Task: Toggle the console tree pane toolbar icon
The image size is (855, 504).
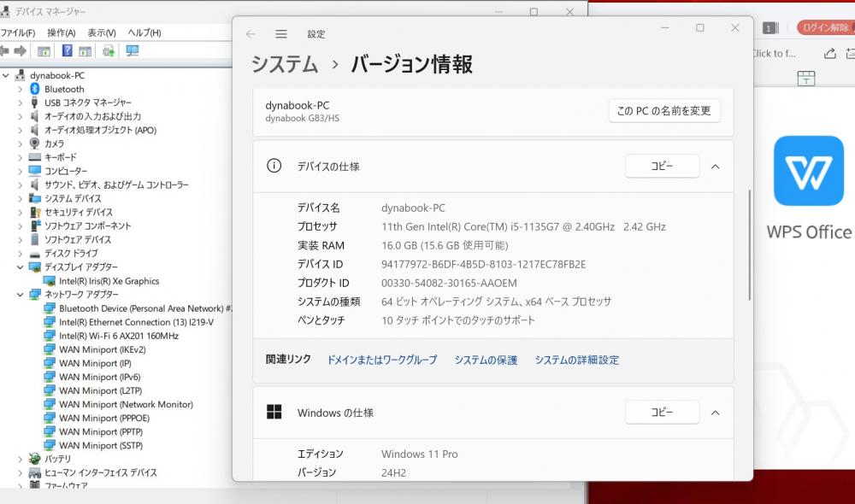Action: pos(44,51)
